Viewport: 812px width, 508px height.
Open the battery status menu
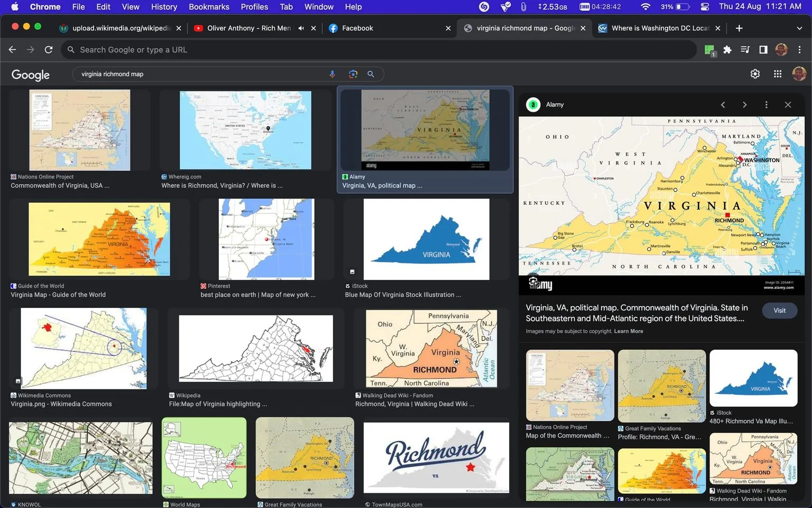(x=675, y=7)
